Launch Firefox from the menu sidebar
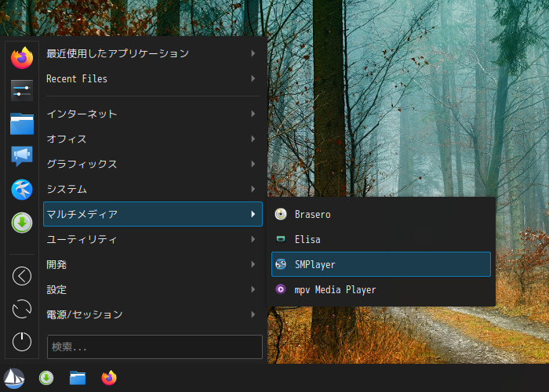 pos(22,57)
